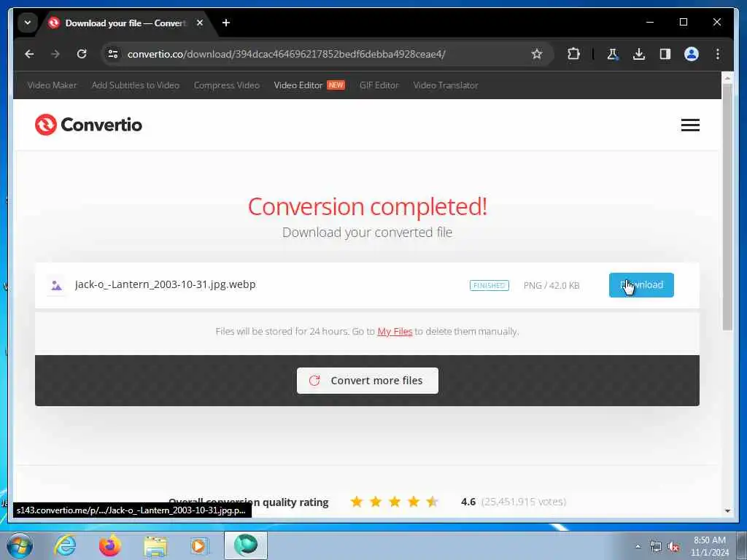The image size is (747, 560).
Task: Click the Convertio logo
Action: pyautogui.click(x=88, y=125)
